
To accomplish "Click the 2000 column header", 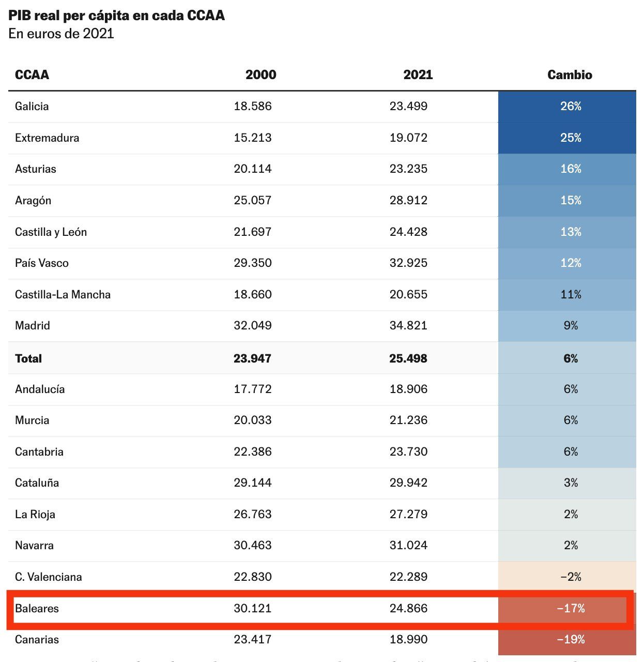I will click(260, 75).
